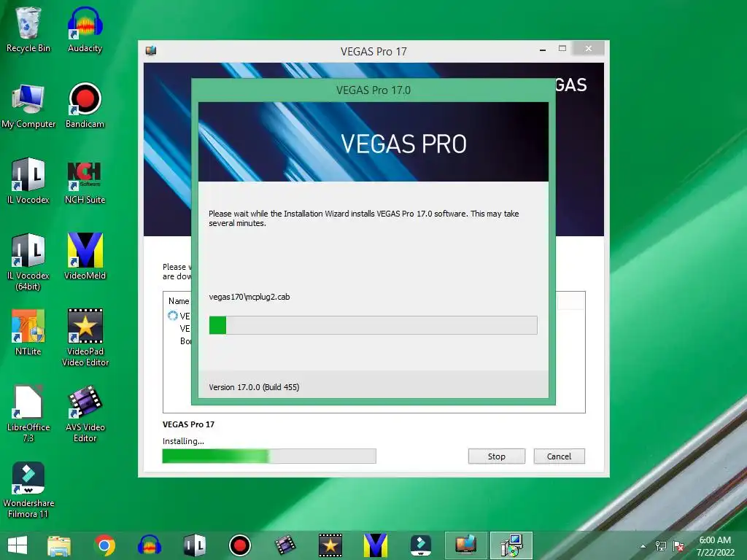Viewport: 747px width, 560px height.
Task: Open AVS Video Editor desktop shortcut
Action: click(85, 414)
